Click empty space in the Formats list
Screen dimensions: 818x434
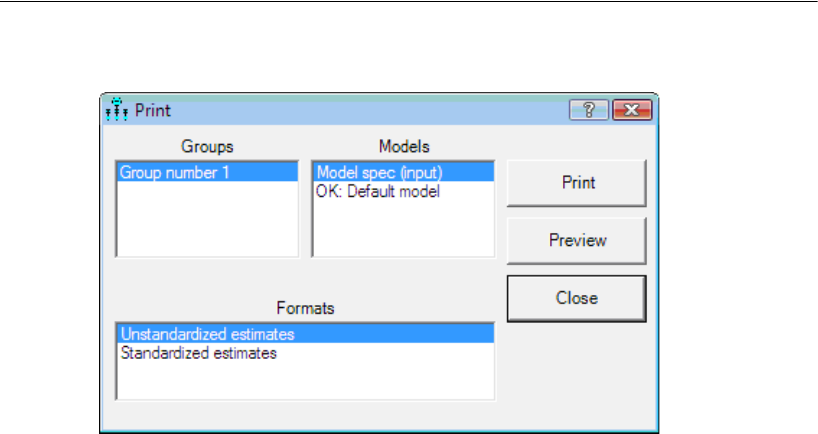[x=305, y=380]
